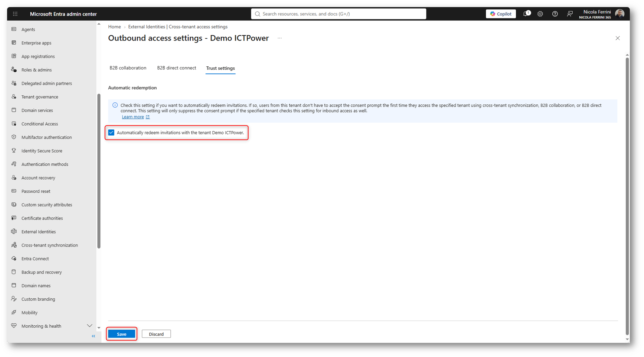Viewport: 644px width, 357px height.
Task: Click the Backup and recovery icon
Action: (x=14, y=272)
